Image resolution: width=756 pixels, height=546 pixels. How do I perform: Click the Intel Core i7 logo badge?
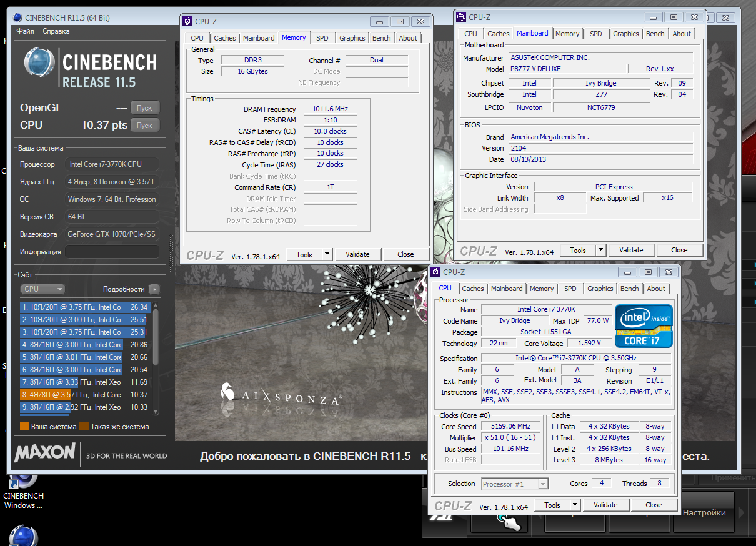(x=644, y=326)
